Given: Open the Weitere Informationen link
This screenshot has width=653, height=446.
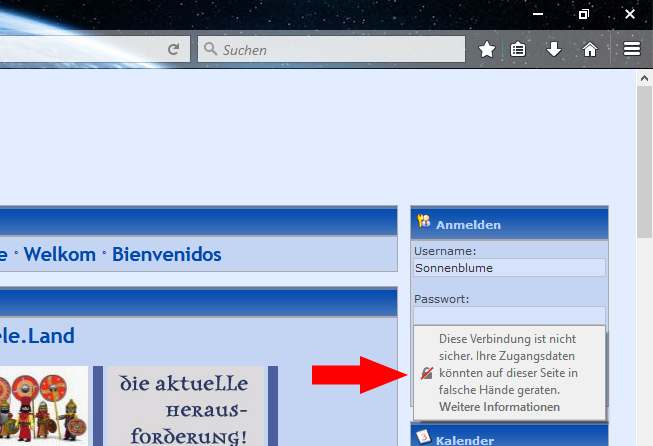Looking at the screenshot, I should 499,407.
